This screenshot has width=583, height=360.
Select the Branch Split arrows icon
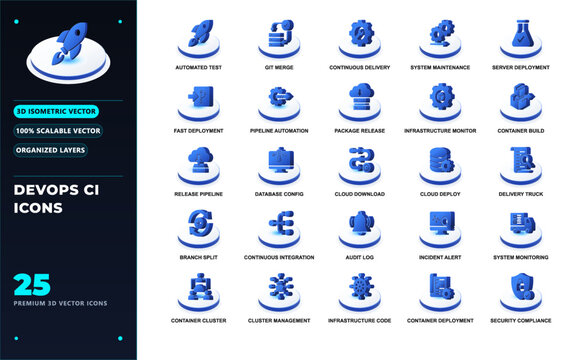click(199, 228)
